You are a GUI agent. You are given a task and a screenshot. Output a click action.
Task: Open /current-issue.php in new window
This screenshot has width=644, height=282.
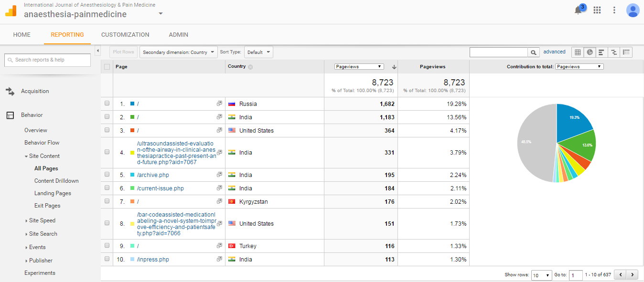219,188
